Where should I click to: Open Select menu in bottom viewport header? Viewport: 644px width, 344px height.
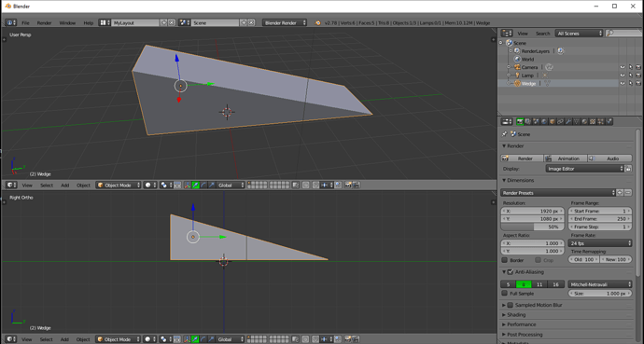coord(47,339)
